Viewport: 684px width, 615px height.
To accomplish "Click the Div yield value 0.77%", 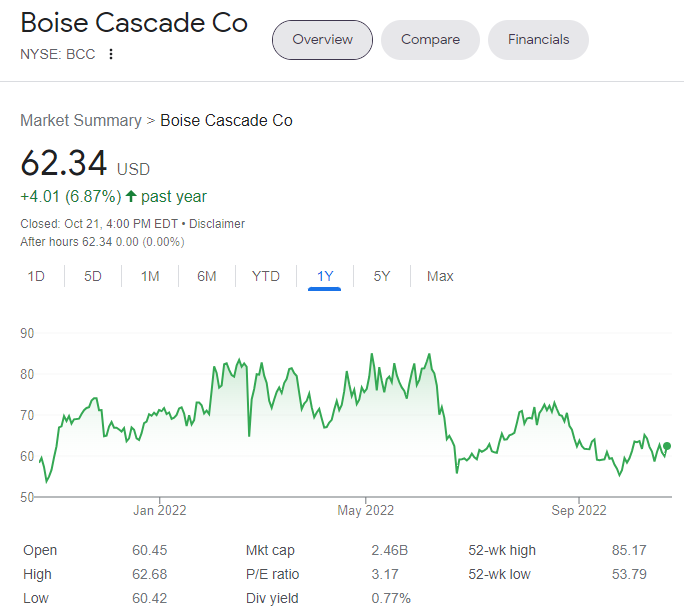I will [391, 598].
